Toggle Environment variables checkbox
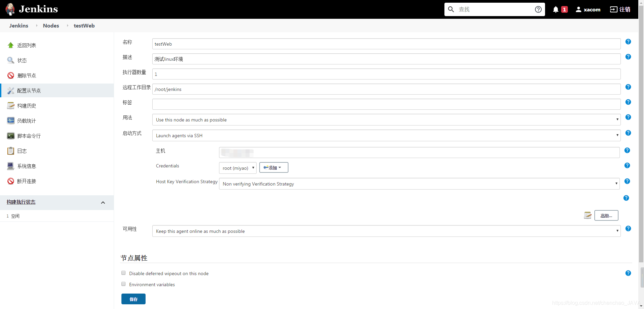This screenshot has width=644, height=309. point(123,284)
